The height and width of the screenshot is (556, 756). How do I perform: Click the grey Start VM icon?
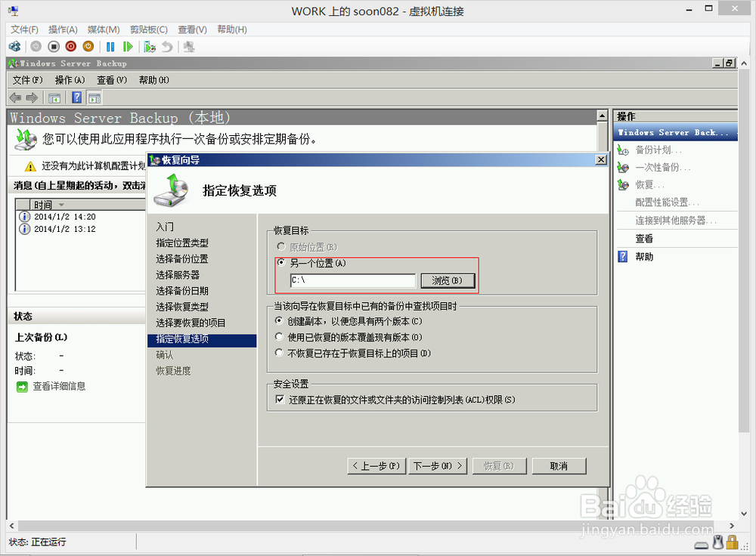coord(36,47)
